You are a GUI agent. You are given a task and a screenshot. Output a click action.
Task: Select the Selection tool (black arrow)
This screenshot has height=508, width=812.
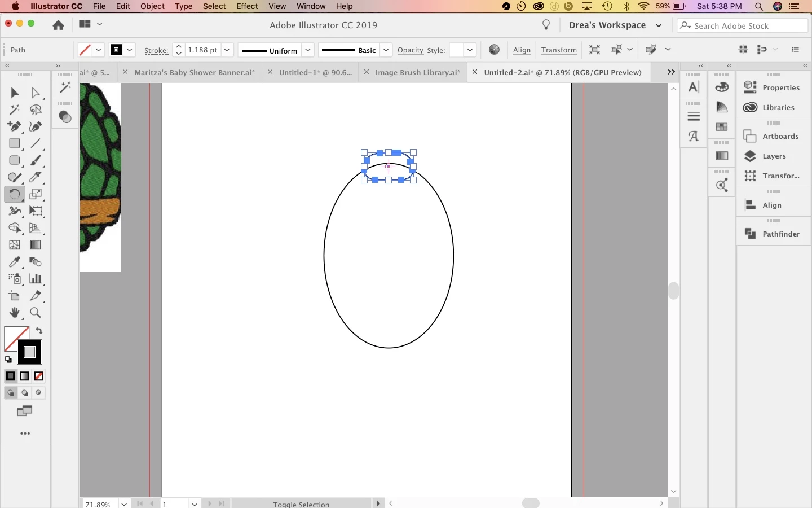point(15,93)
